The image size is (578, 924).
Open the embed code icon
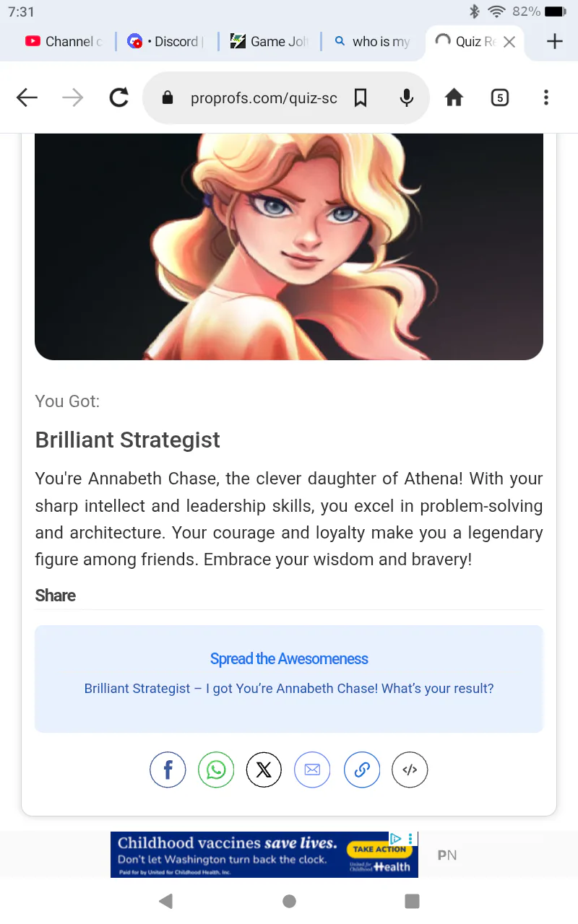tap(410, 770)
